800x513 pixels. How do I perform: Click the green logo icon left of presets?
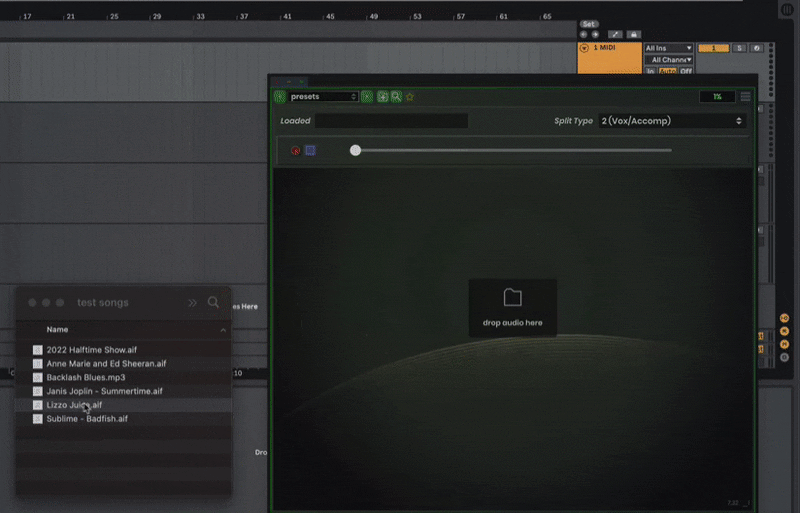pyautogui.click(x=280, y=97)
